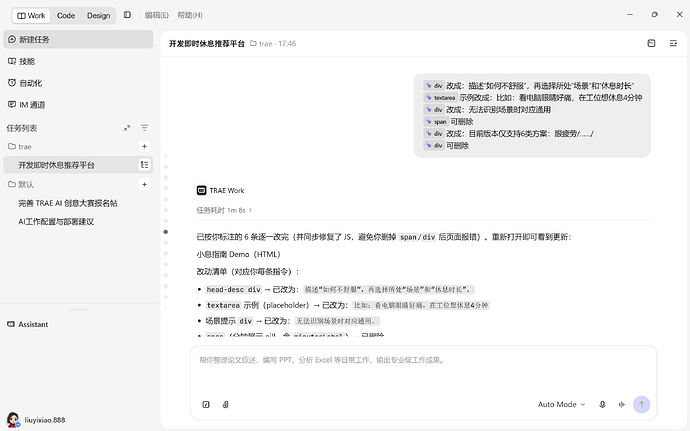690x431 pixels.
Task: Switch to the Code mode tab
Action: [66, 15]
